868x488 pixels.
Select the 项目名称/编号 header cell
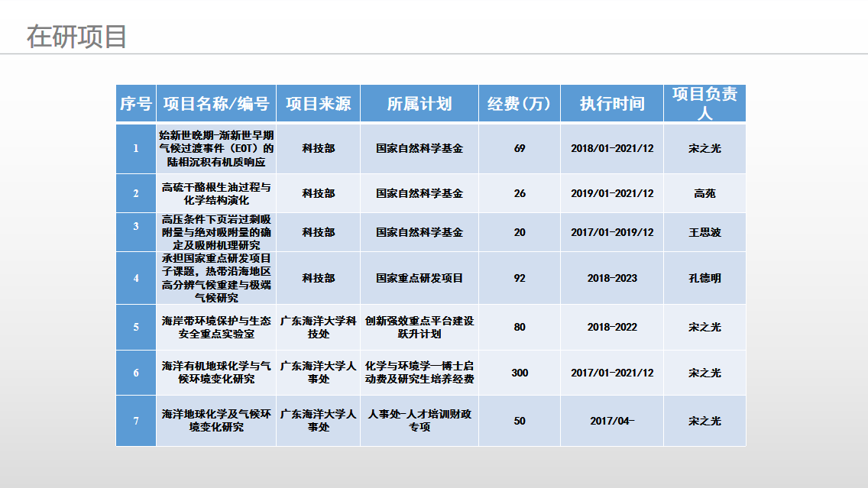point(216,103)
